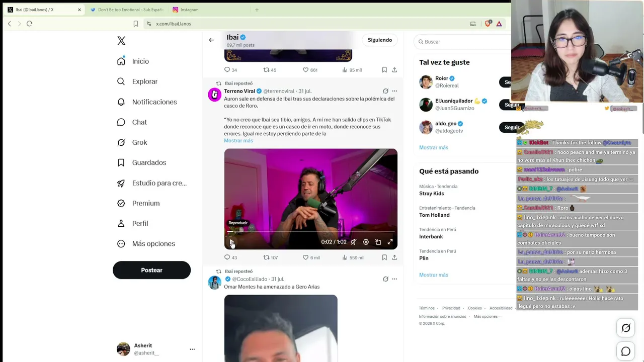Viewport: 644px width, 362px height.
Task: Open Estudio para creadores sidebar item
Action: click(152, 183)
